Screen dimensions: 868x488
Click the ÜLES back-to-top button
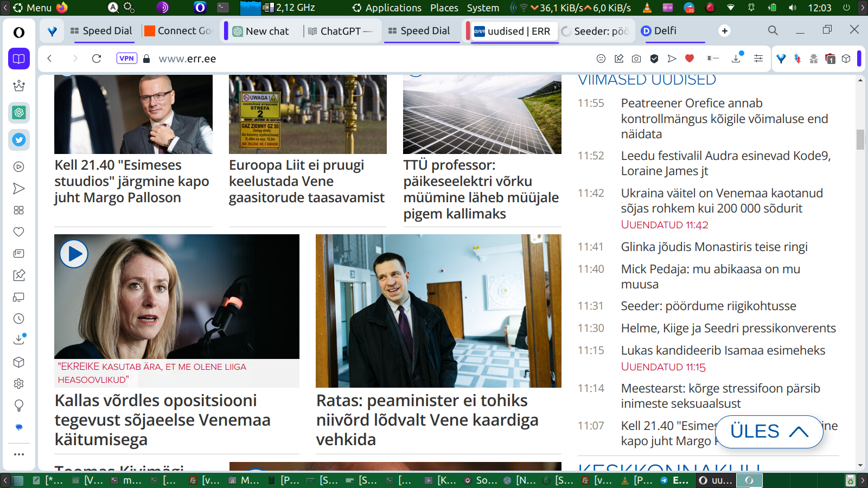[x=769, y=432]
